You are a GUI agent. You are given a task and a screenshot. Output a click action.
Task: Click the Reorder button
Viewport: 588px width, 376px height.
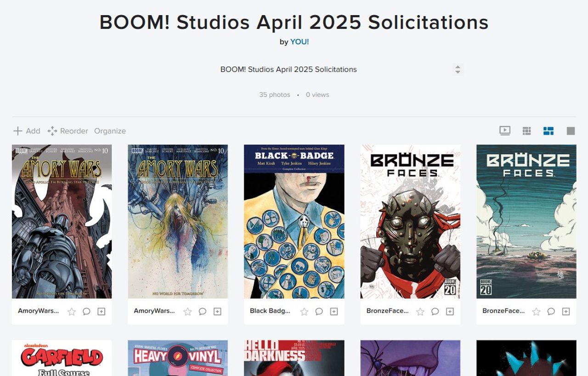68,131
